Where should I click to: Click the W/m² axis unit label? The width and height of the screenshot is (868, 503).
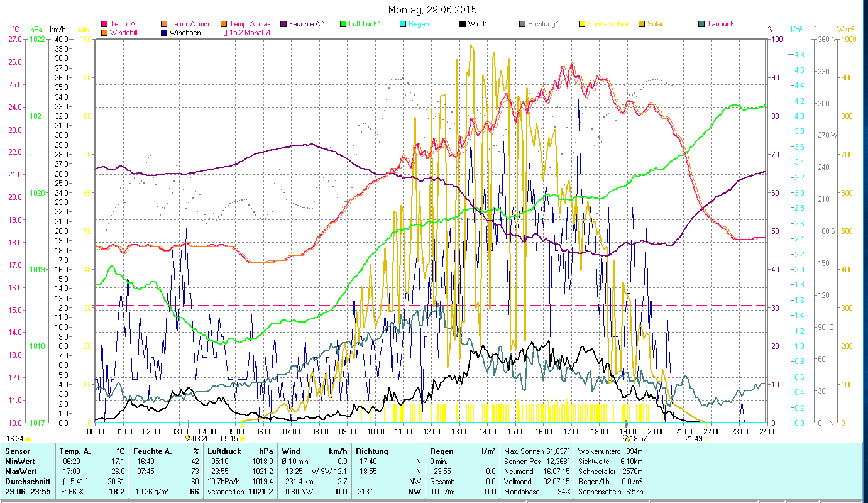pyautogui.click(x=845, y=30)
